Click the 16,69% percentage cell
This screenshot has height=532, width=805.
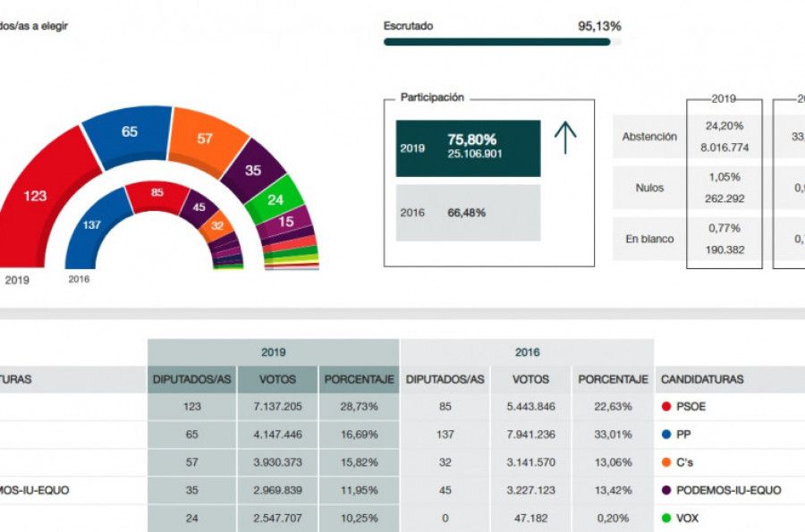click(x=359, y=435)
